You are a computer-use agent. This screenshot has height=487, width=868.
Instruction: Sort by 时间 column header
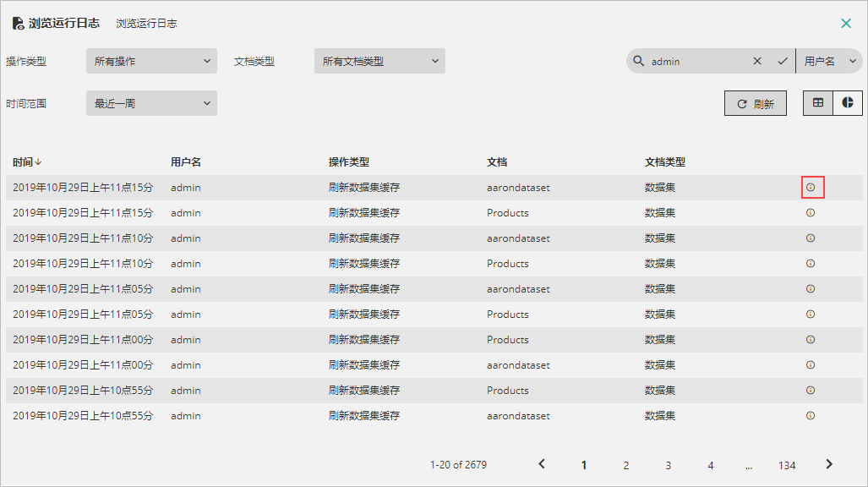click(x=27, y=162)
